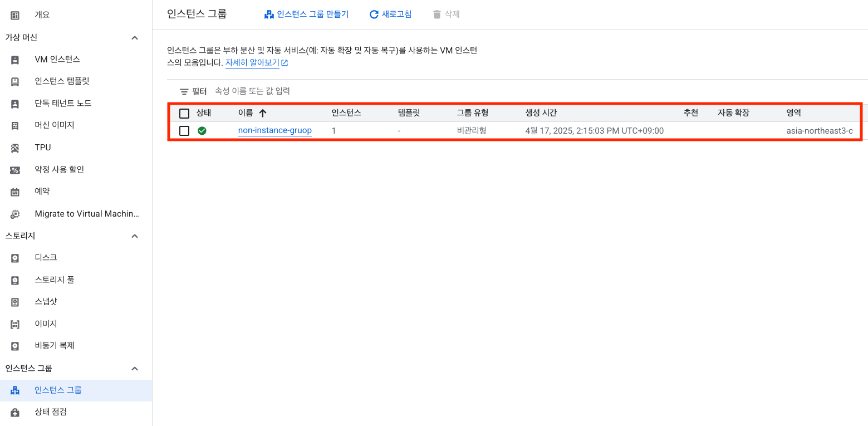Screen dimensions: 868x426
Task: Open 머신 이미지 page
Action: coord(54,125)
